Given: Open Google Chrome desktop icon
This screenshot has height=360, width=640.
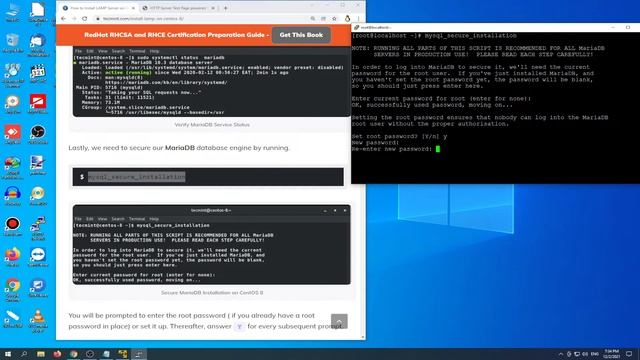Looking at the screenshot, I should coord(12,288).
